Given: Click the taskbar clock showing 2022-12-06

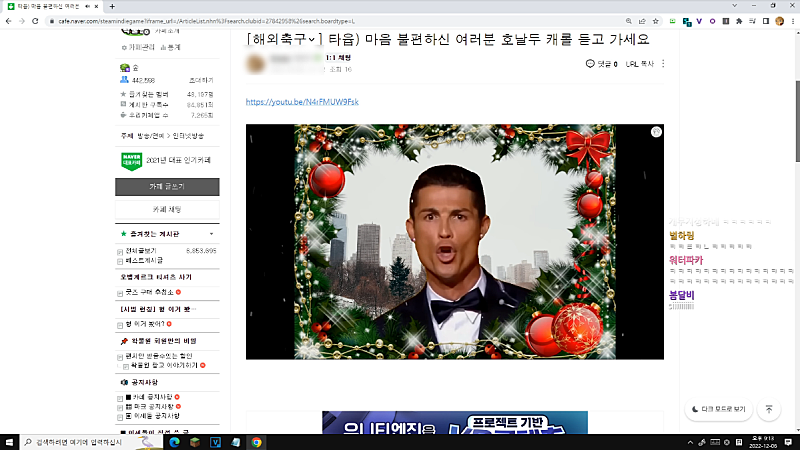Looking at the screenshot, I should tap(763, 442).
